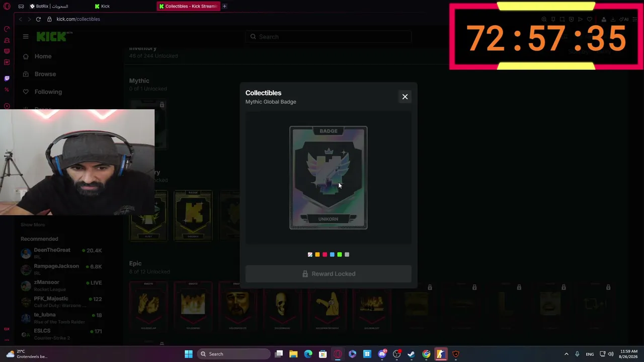Image resolution: width=644 pixels, height=362 pixels.
Task: Select the green color swatch
Action: pyautogui.click(x=340, y=254)
